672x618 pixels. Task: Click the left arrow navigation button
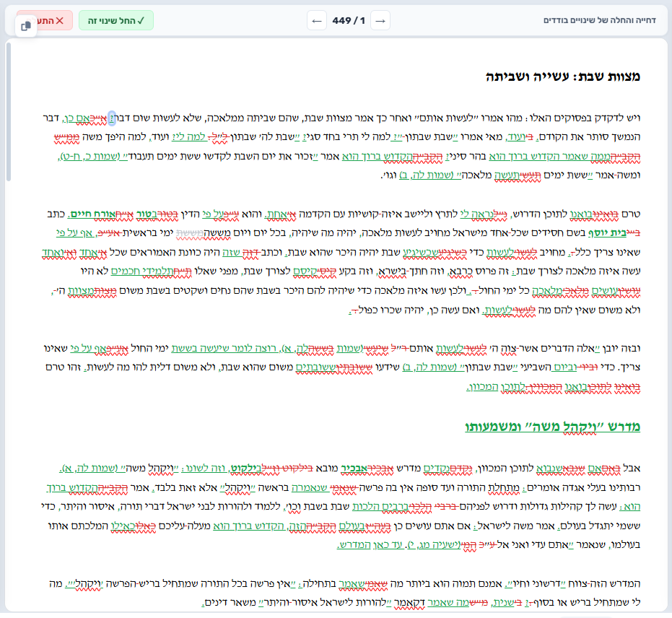point(317,20)
